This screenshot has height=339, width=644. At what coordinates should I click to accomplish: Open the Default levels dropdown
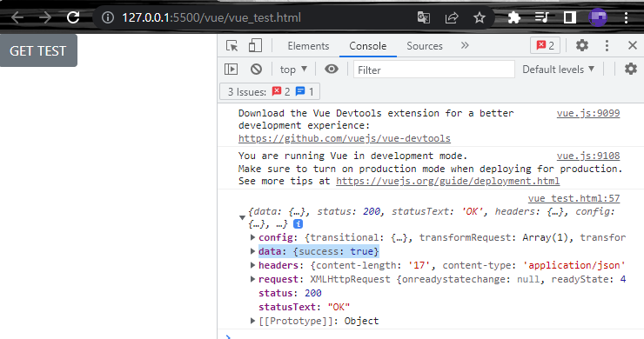pyautogui.click(x=558, y=70)
